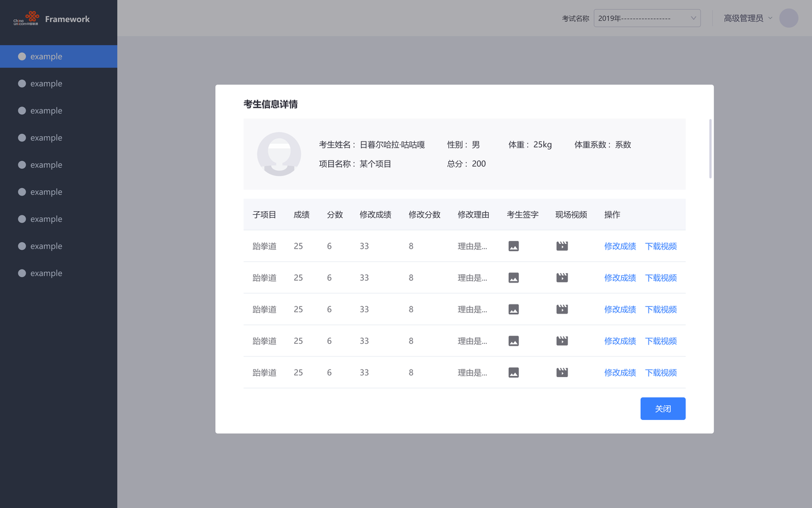Click the 理由是... cell in first row
The width and height of the screenshot is (812, 508).
473,246
